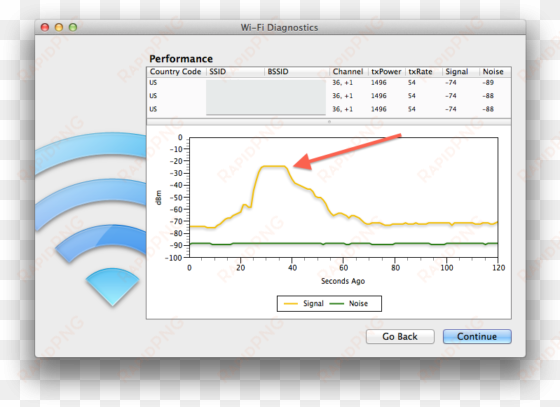Viewport: 560px width, 407px height.
Task: Close the Wi-Fi Diagnostics window
Action: click(45, 27)
